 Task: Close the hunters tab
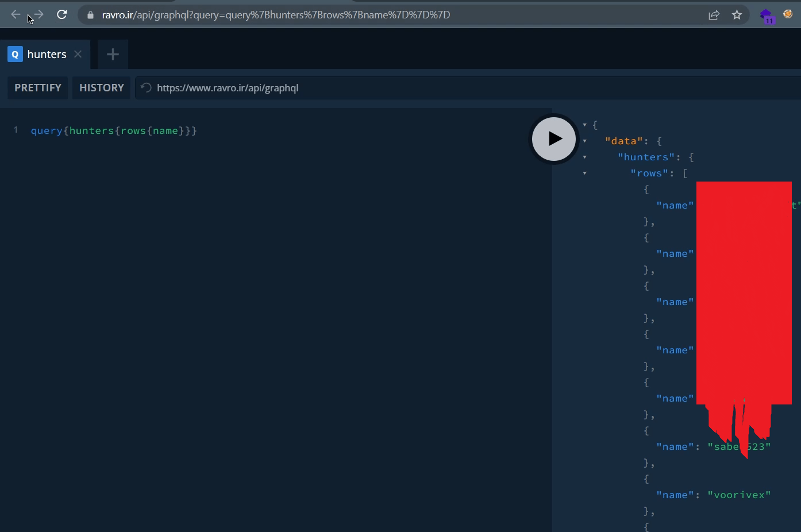[x=78, y=54]
